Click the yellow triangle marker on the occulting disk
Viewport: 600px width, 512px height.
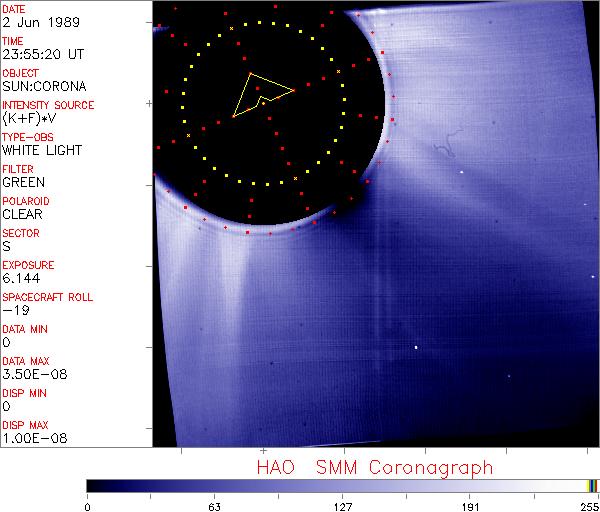pyautogui.click(x=260, y=93)
